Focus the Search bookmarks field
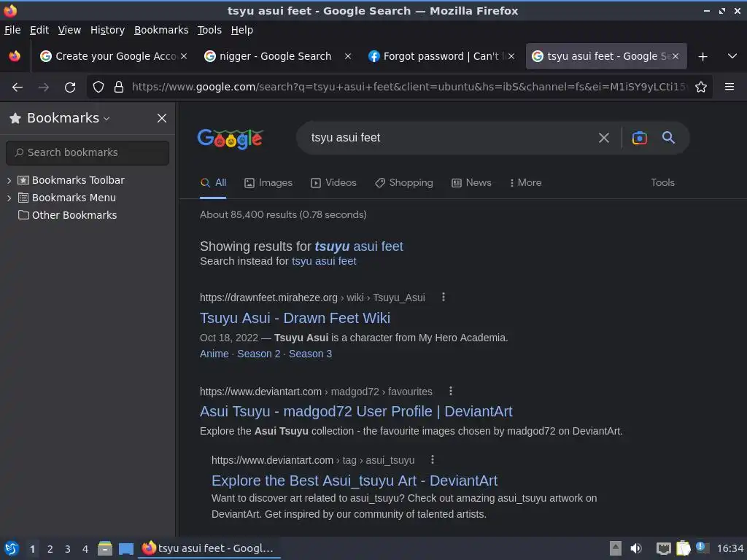Image resolution: width=747 pixels, height=560 pixels. coord(88,152)
